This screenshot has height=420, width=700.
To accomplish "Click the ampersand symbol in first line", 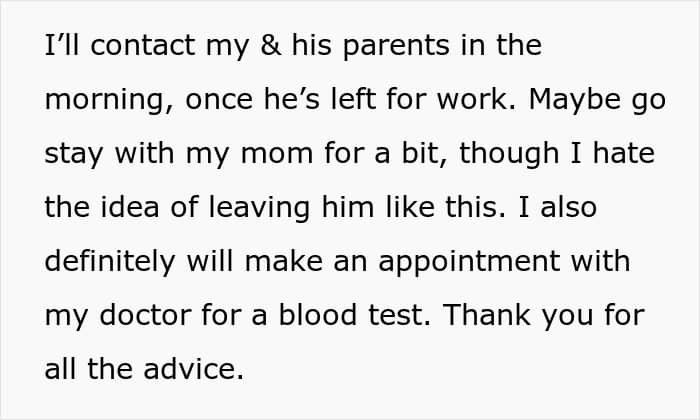I will [271, 45].
